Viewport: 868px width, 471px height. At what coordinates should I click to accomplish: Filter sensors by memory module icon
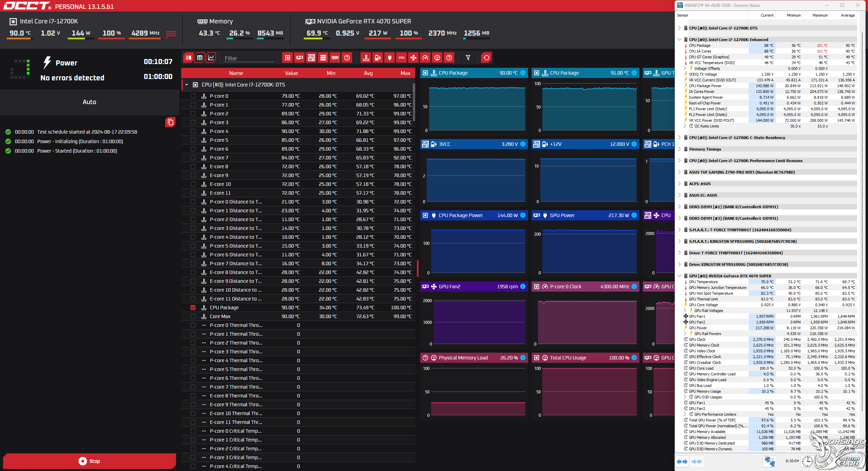(x=335, y=58)
